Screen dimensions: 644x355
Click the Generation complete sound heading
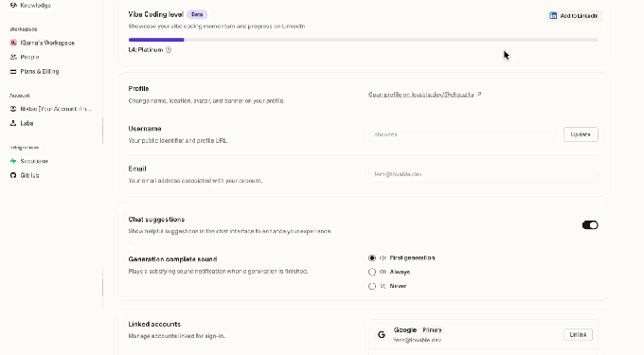click(x=172, y=259)
